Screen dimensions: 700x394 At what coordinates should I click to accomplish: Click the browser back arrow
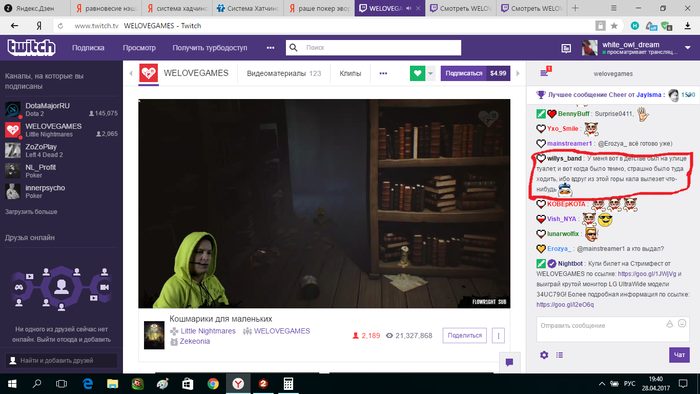pyautogui.click(x=14, y=26)
